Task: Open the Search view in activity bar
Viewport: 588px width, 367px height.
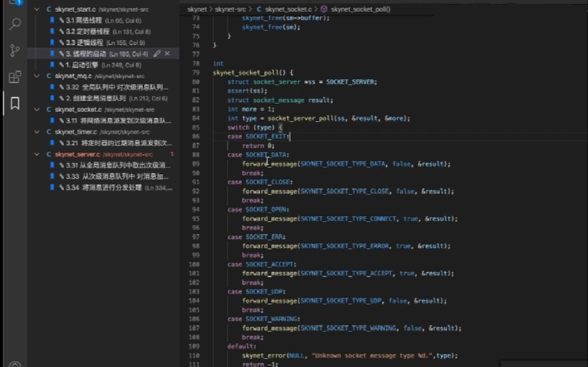Action: [x=15, y=24]
